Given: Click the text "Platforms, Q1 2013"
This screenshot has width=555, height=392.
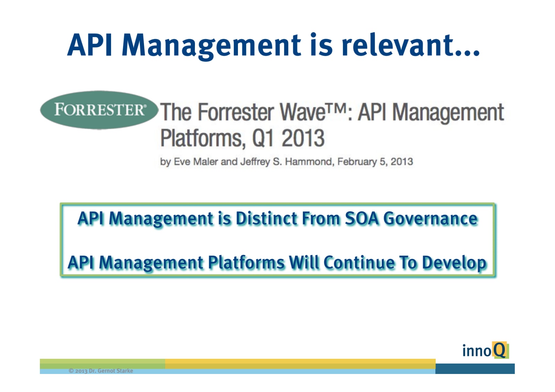Looking at the screenshot, I should [242, 138].
